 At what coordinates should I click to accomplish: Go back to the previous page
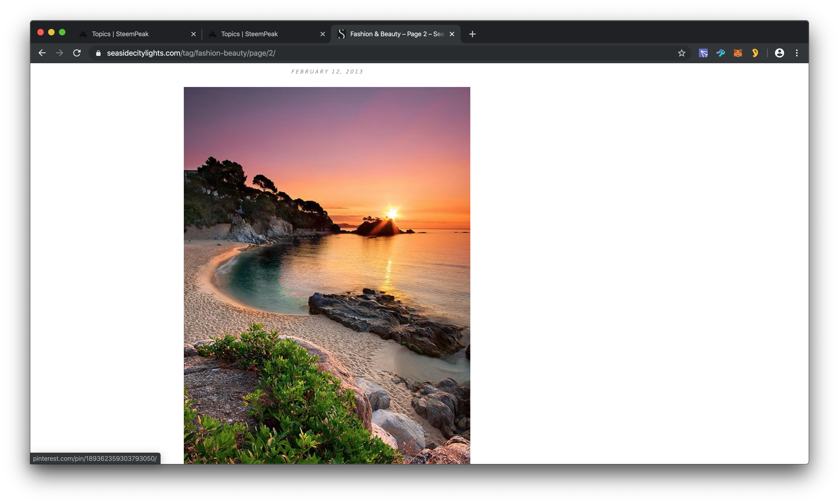click(42, 53)
